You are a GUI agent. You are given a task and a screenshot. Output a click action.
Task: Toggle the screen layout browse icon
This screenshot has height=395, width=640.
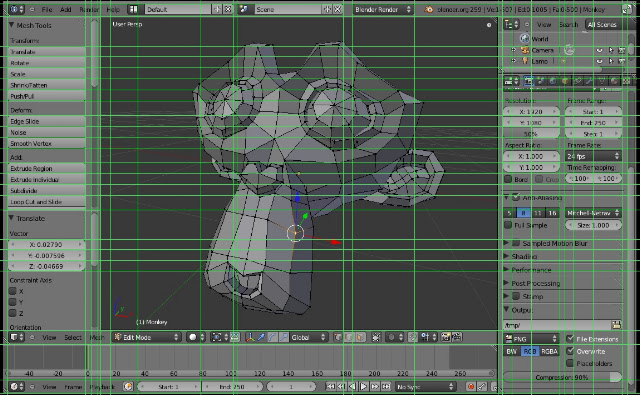(x=133, y=9)
